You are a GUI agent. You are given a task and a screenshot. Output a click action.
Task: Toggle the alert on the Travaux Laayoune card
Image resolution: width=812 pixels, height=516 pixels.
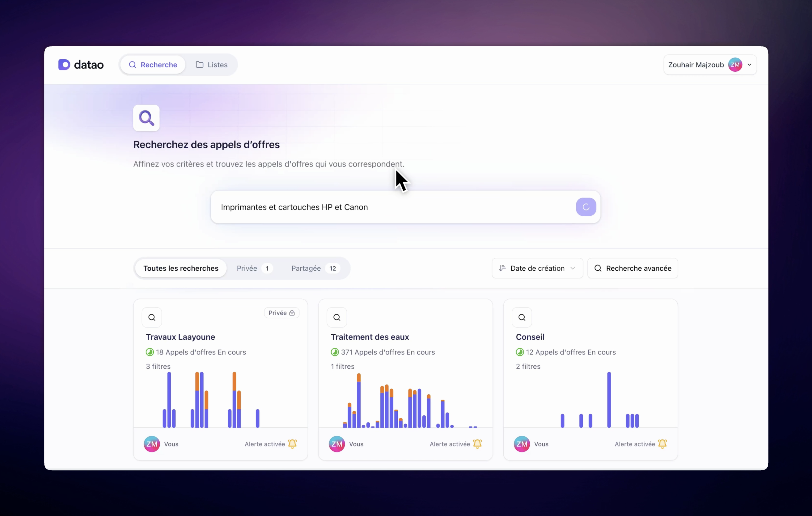click(292, 444)
